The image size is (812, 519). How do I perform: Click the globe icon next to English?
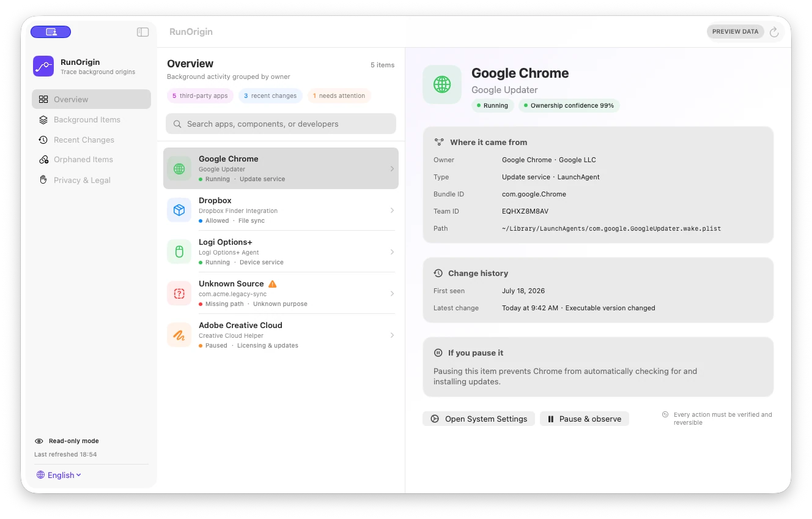(40, 475)
